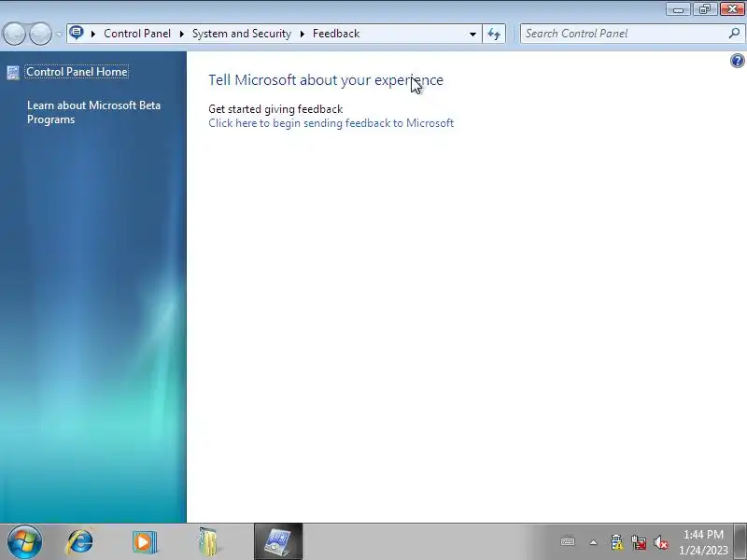
Task: Select System and Security in breadcrumb
Action: tap(242, 34)
